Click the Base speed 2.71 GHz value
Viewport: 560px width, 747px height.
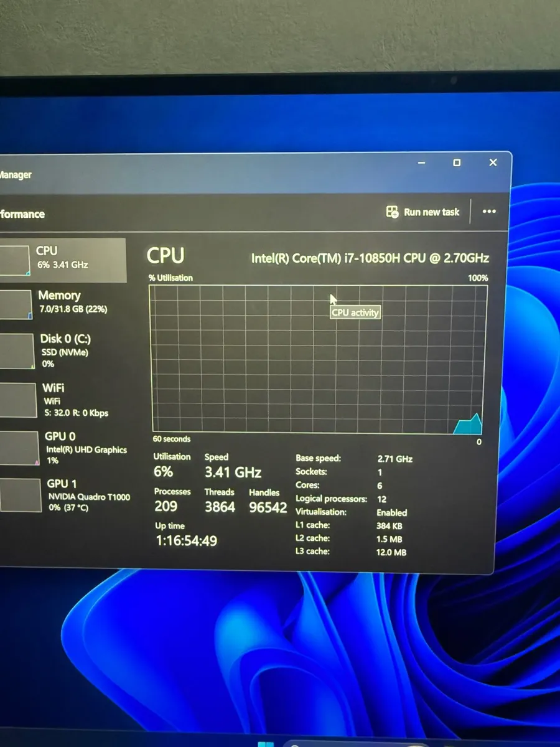(x=395, y=459)
